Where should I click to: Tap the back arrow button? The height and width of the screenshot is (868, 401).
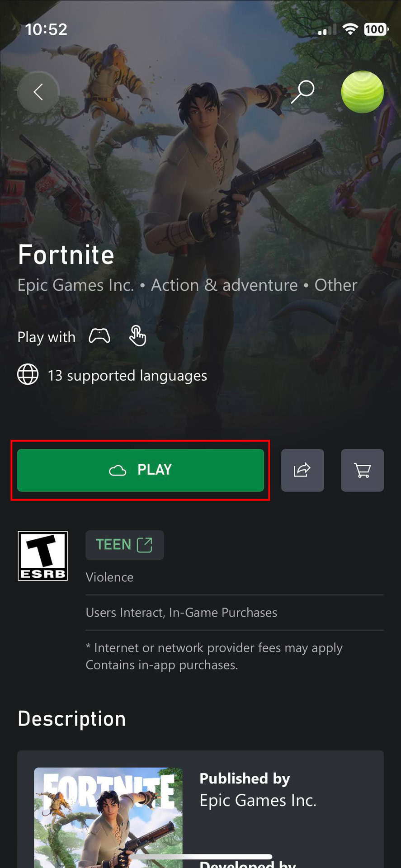tap(38, 92)
